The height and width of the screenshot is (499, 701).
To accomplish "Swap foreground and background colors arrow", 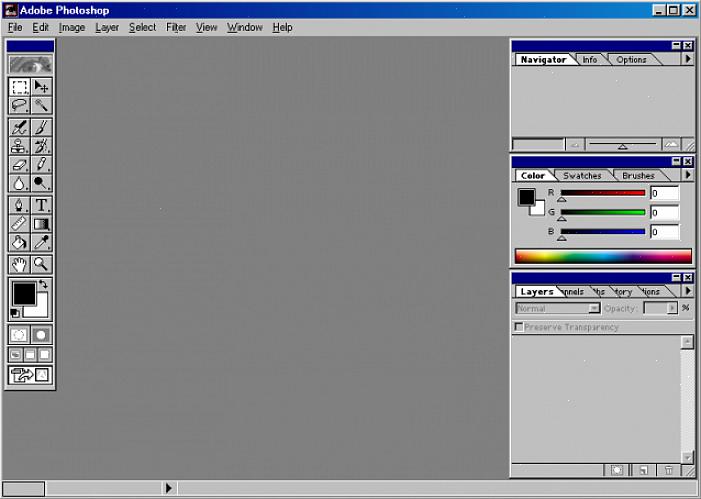I will [x=44, y=286].
